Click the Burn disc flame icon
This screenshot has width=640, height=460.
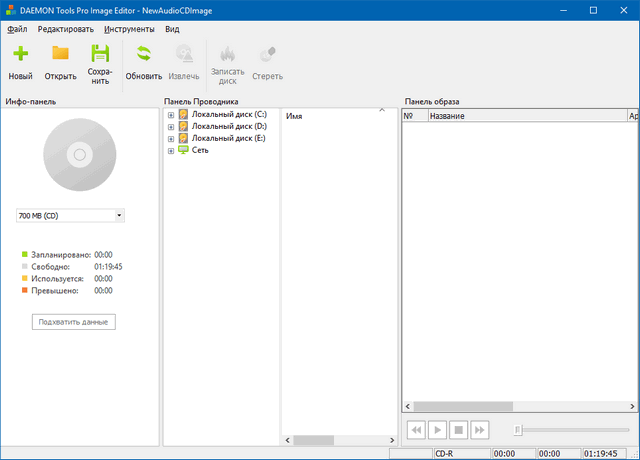[x=227, y=55]
